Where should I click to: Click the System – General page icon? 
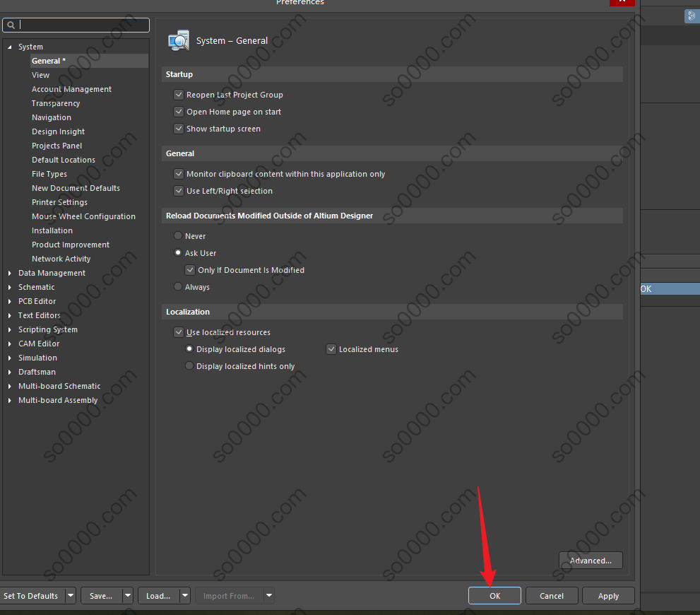tap(179, 40)
